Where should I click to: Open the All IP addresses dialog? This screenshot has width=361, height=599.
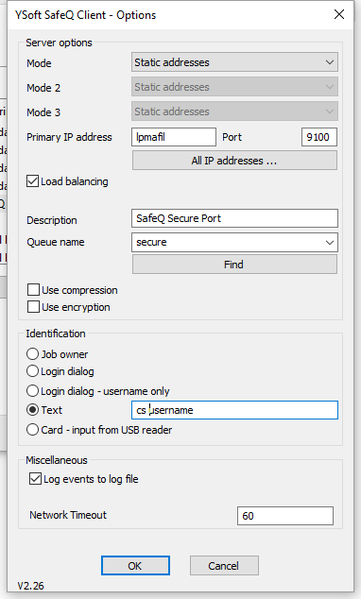[x=234, y=160]
